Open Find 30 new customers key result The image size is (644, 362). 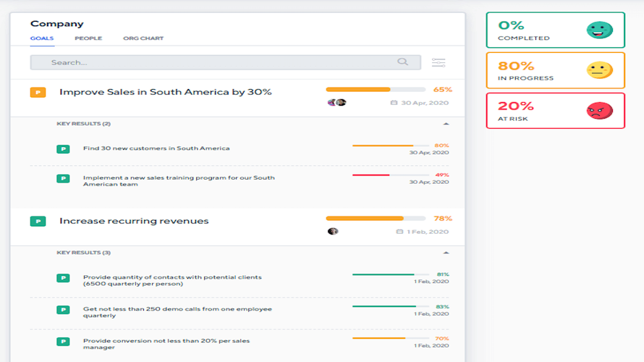tap(156, 148)
